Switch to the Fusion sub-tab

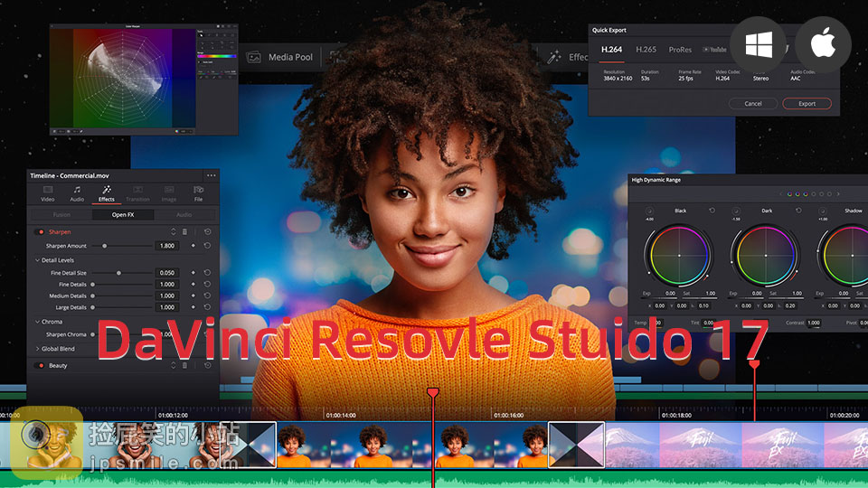pos(61,215)
